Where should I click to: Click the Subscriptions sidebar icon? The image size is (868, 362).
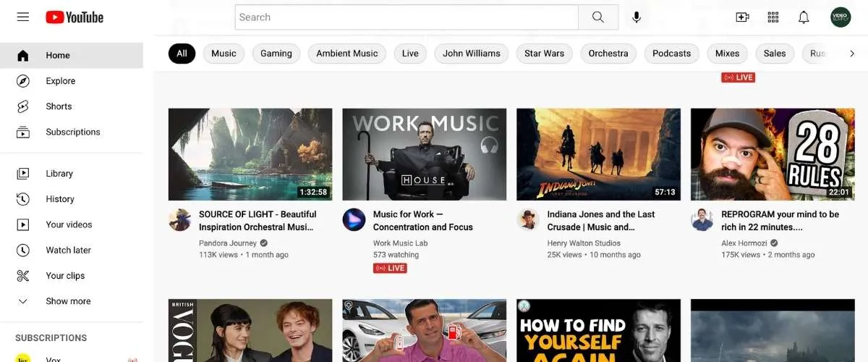[x=23, y=132]
